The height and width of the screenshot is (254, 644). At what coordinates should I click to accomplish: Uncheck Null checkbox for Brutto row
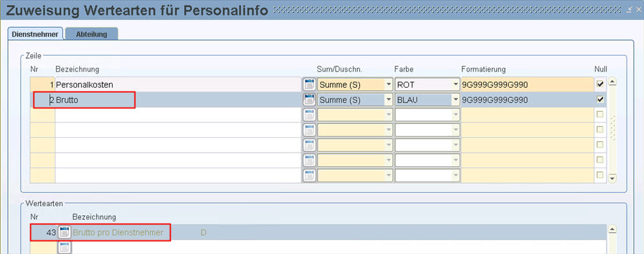(600, 99)
